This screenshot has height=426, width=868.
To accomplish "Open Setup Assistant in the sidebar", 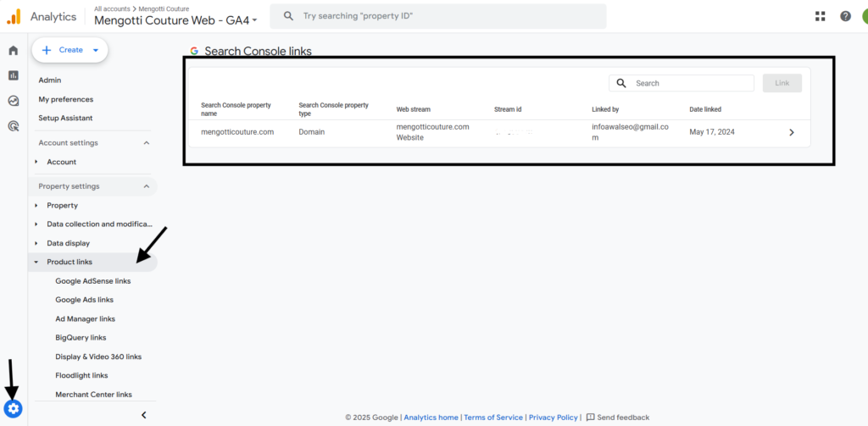I will point(65,118).
